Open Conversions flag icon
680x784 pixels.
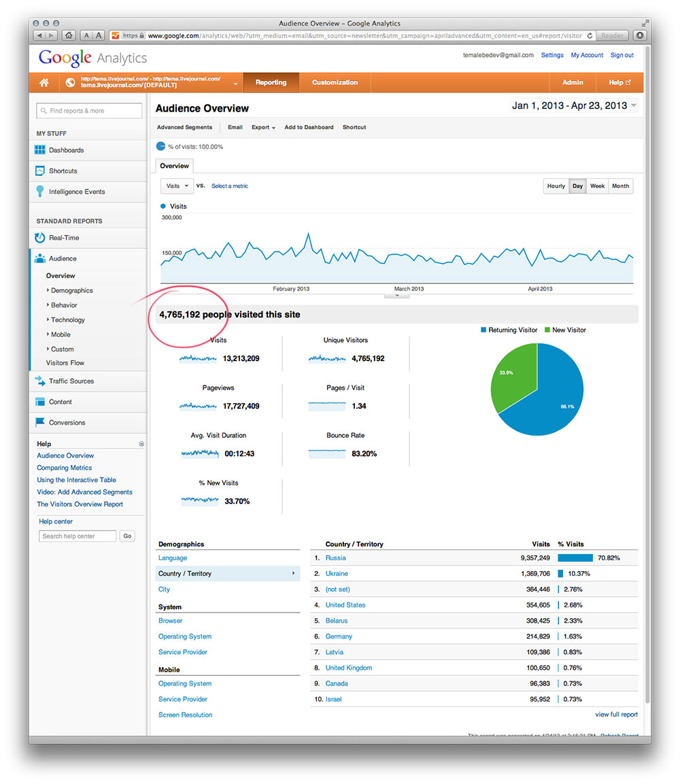pyautogui.click(x=40, y=422)
